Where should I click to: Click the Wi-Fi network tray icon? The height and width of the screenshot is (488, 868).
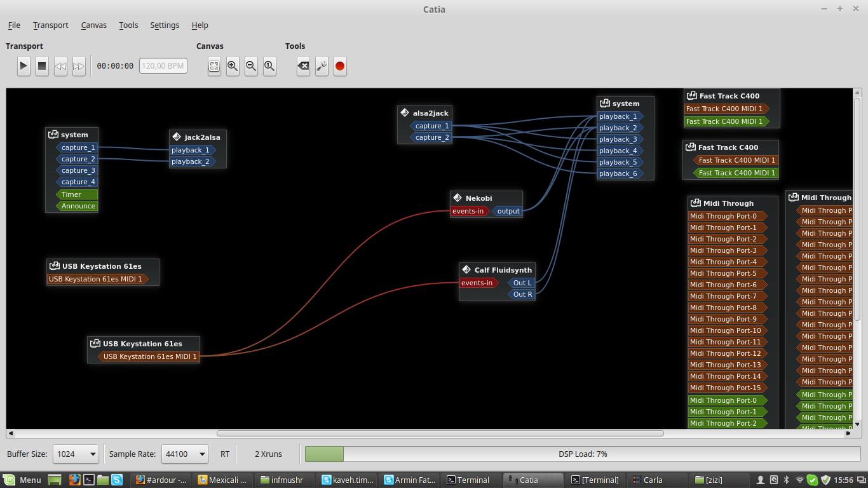(800, 480)
